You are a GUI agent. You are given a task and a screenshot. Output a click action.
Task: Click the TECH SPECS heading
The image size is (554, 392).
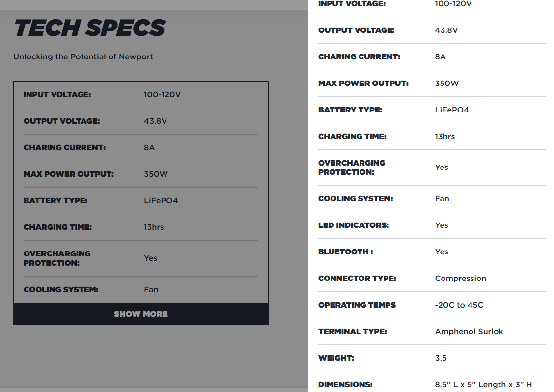(90, 28)
